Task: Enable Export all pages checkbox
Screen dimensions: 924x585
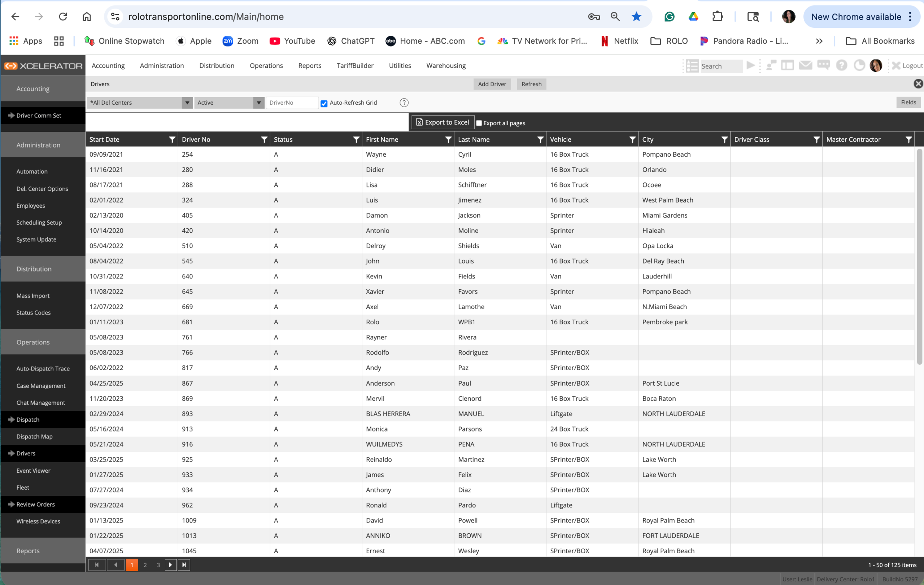Action: click(x=479, y=123)
